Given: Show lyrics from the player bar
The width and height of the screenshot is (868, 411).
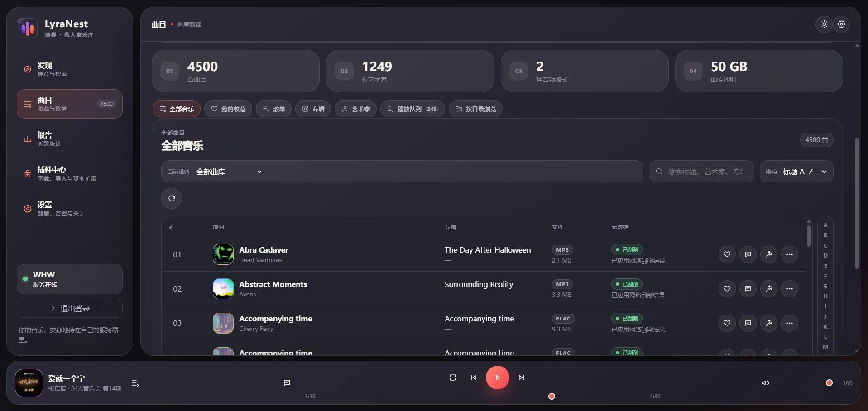Looking at the screenshot, I should (287, 383).
